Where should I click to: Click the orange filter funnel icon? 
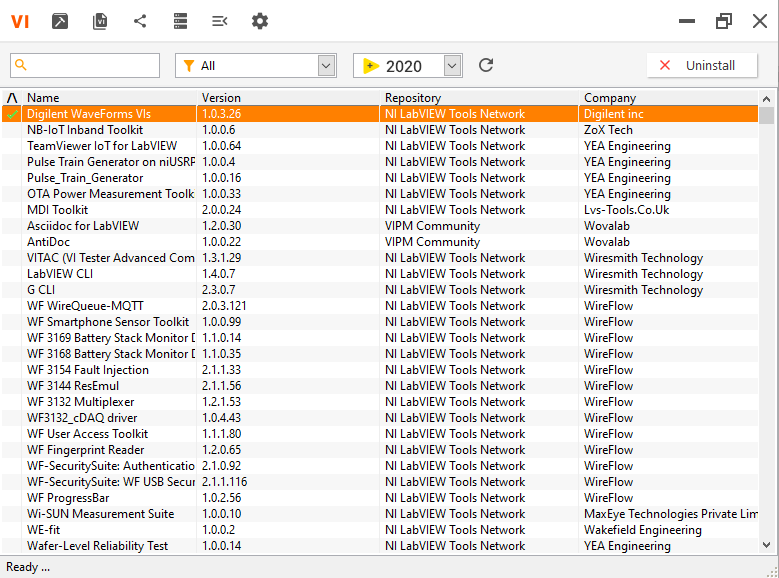(189, 66)
